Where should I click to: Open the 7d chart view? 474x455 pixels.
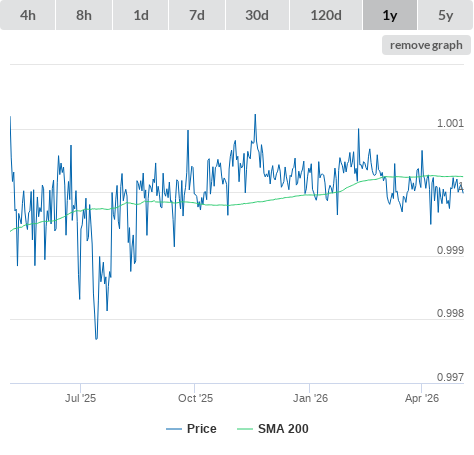[x=197, y=15]
